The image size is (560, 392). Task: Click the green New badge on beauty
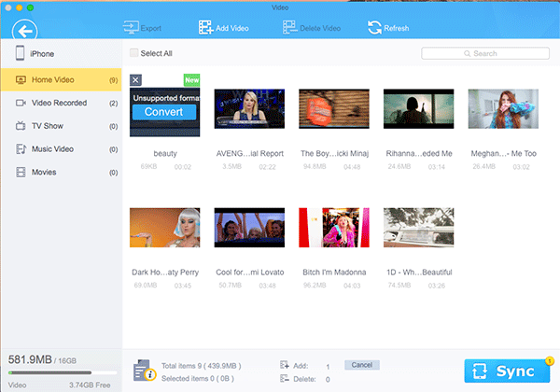click(191, 80)
